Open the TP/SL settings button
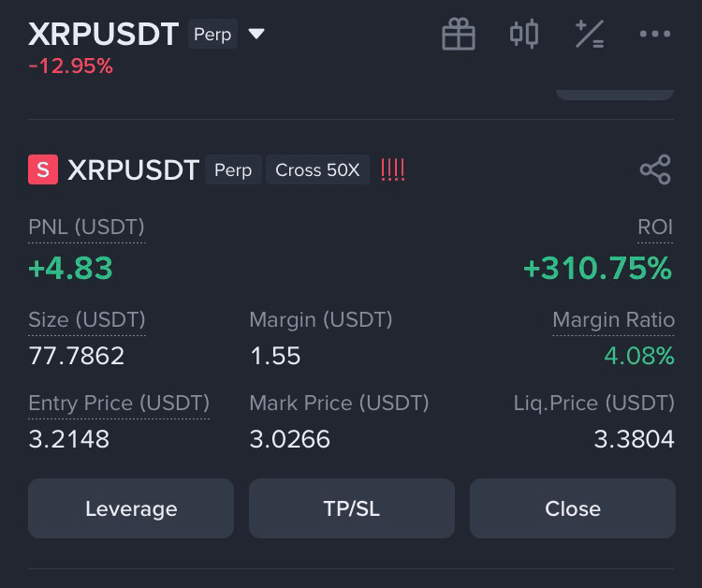The height and width of the screenshot is (588, 702). (351, 508)
